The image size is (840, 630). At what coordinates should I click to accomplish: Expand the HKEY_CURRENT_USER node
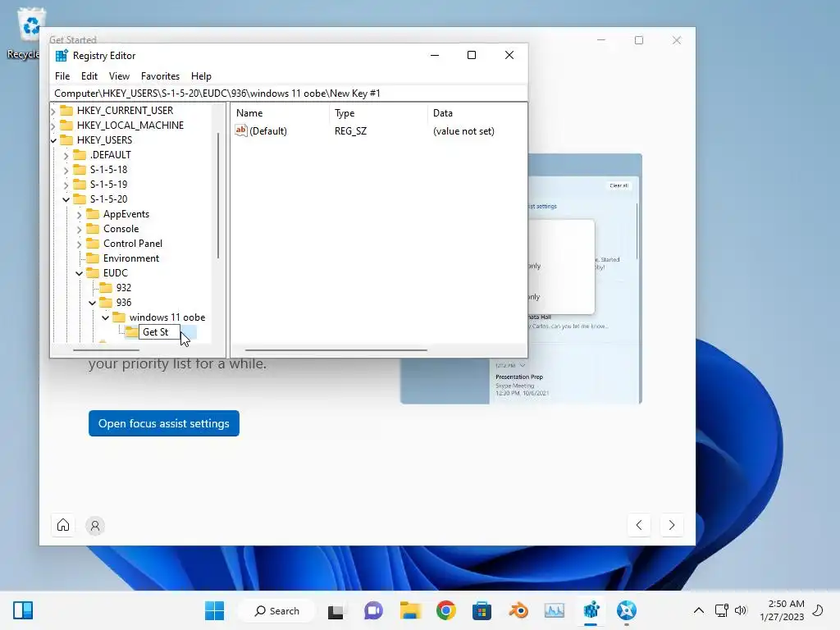(x=53, y=111)
